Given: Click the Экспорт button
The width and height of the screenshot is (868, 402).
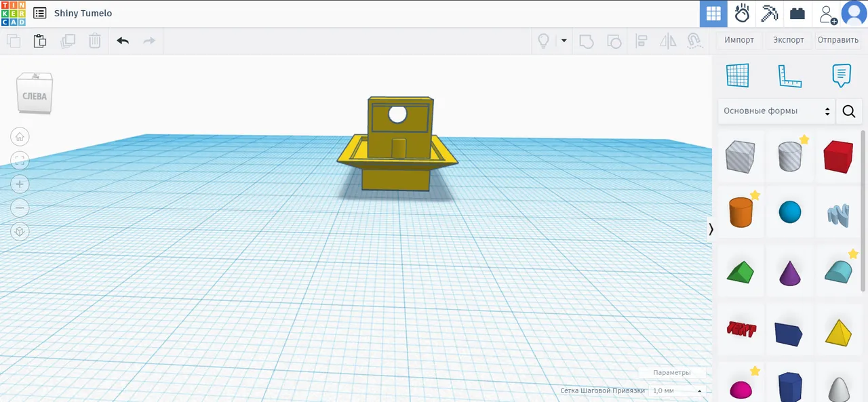Looking at the screenshot, I should [x=789, y=40].
